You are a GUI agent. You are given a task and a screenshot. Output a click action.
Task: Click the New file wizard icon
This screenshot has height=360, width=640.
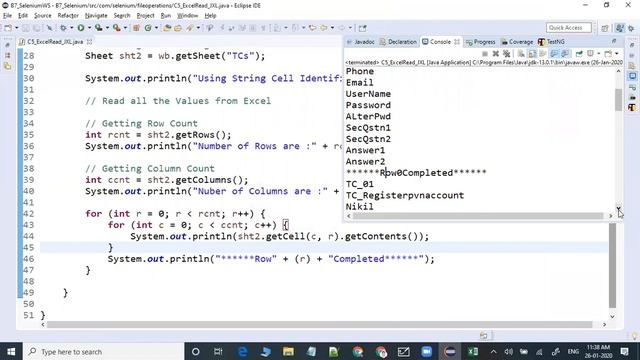pos(8,28)
